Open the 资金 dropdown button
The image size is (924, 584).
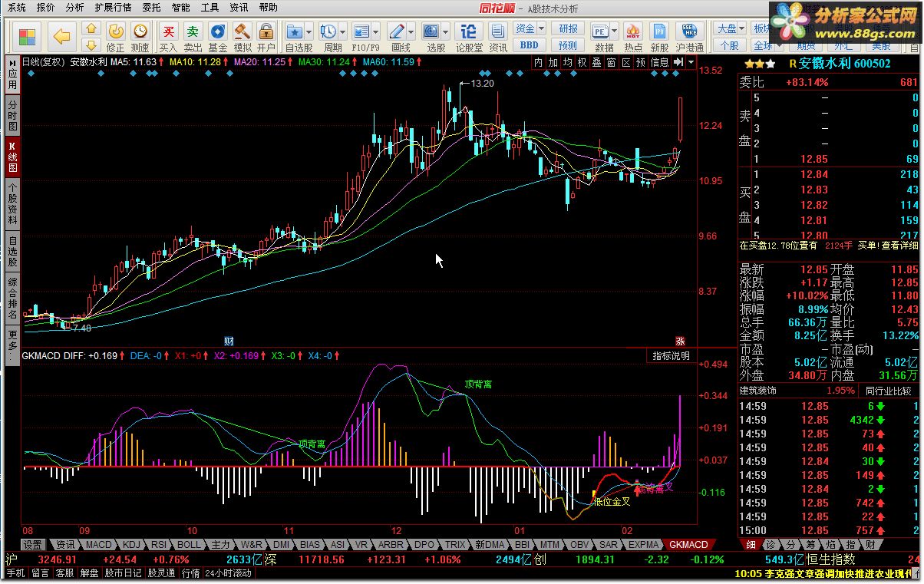[530, 28]
